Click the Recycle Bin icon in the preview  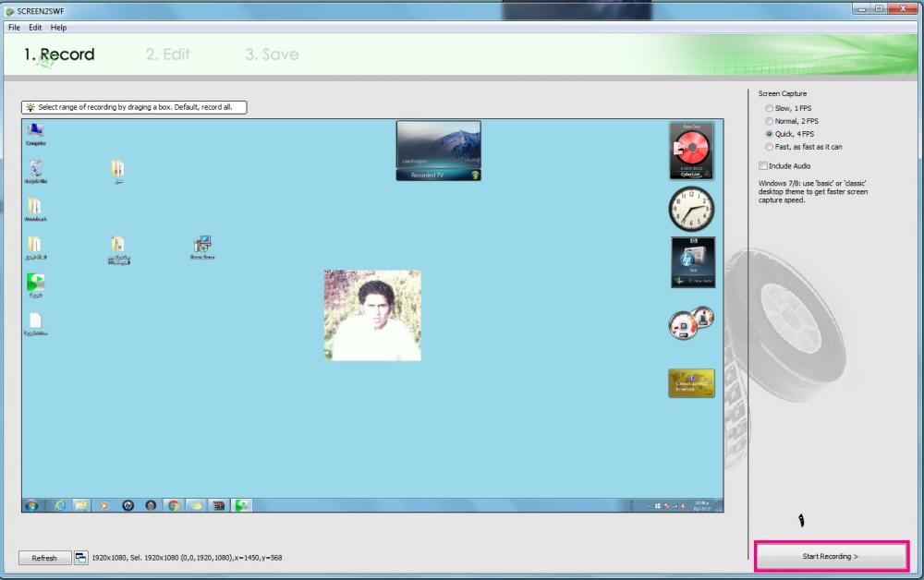click(35, 169)
